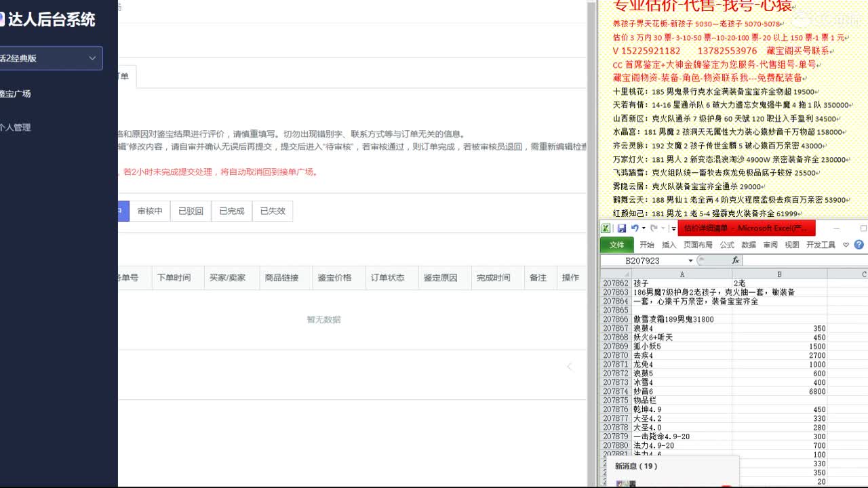
Task: Open the Excel 文件 tab
Action: [x=616, y=245]
